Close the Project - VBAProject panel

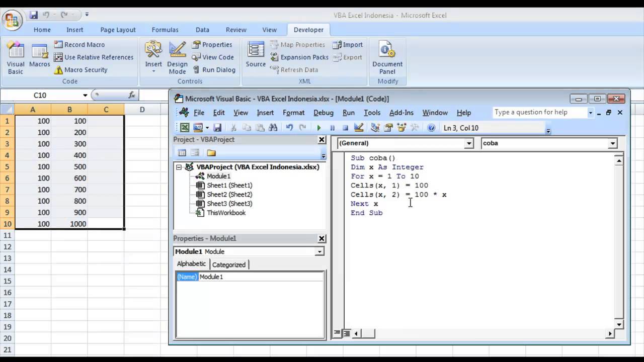[321, 140]
